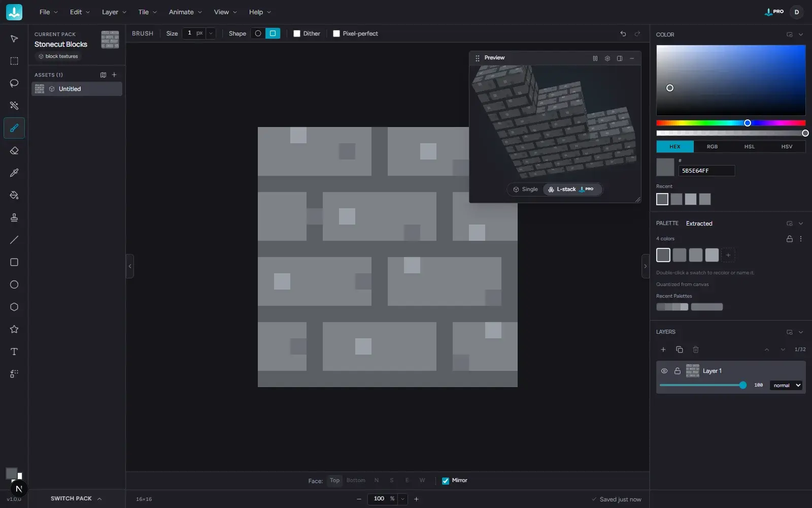The width and height of the screenshot is (812, 508).
Task: Open the Animate menu
Action: 185,12
